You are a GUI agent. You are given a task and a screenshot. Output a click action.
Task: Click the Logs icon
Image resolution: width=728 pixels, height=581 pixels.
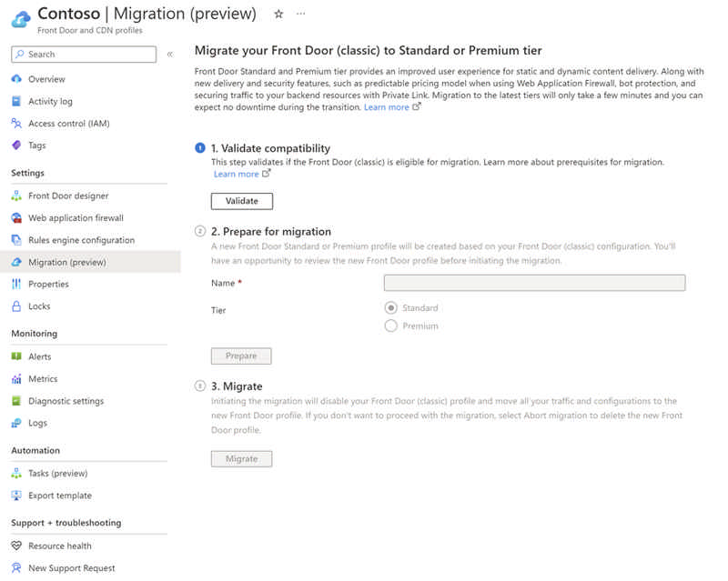(16, 423)
